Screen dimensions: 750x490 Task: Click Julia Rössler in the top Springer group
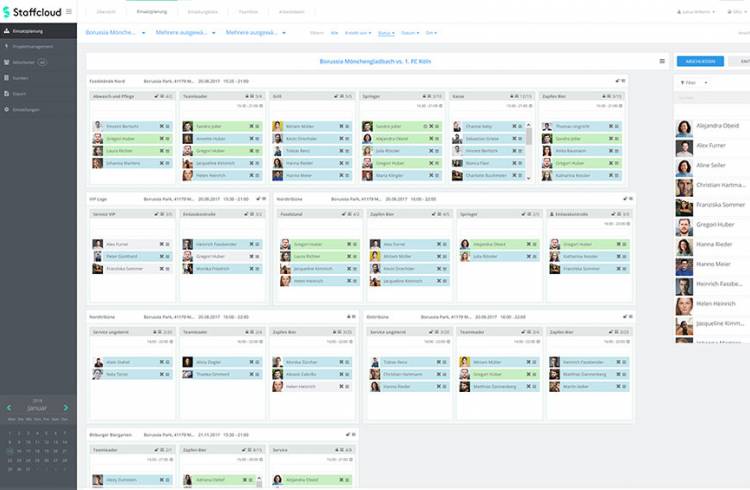click(x=402, y=151)
